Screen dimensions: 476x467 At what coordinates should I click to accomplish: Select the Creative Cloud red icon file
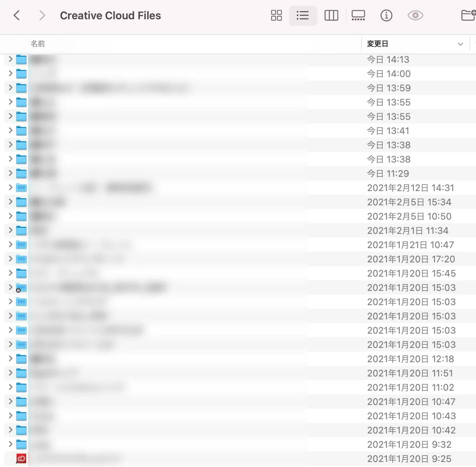[21, 458]
